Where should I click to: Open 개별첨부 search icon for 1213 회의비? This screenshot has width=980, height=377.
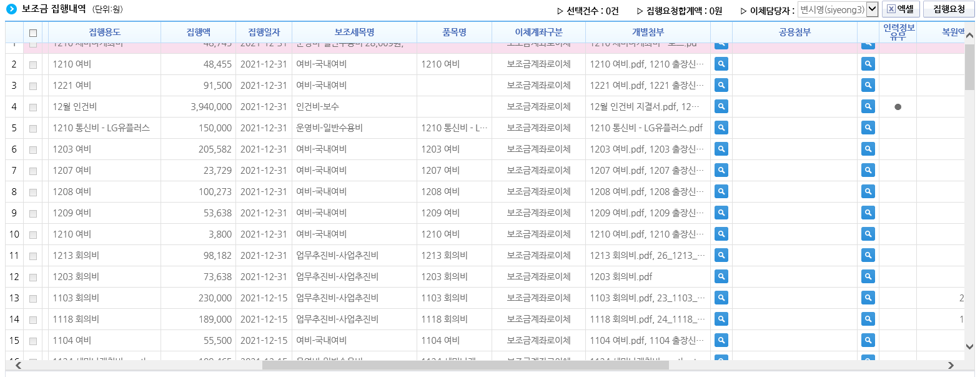tap(721, 255)
